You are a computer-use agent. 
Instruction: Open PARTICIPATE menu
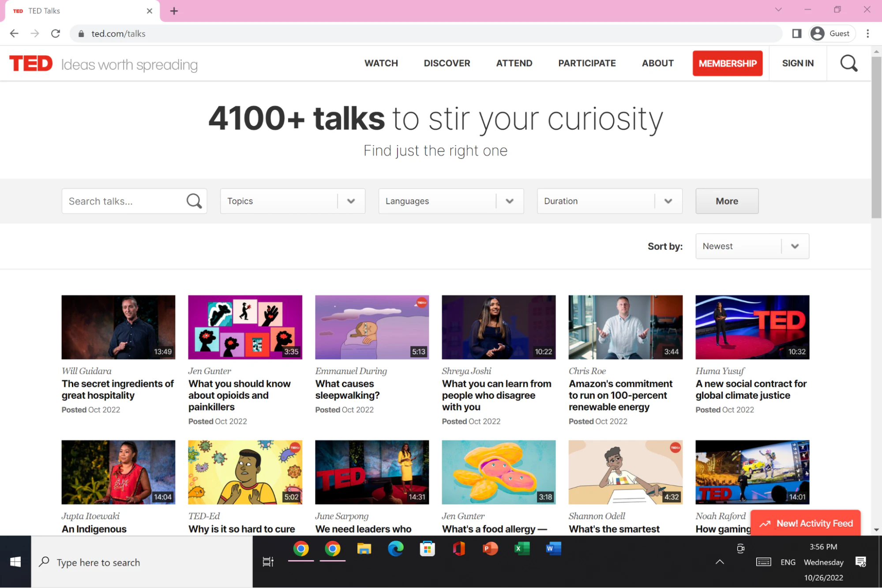click(x=587, y=63)
